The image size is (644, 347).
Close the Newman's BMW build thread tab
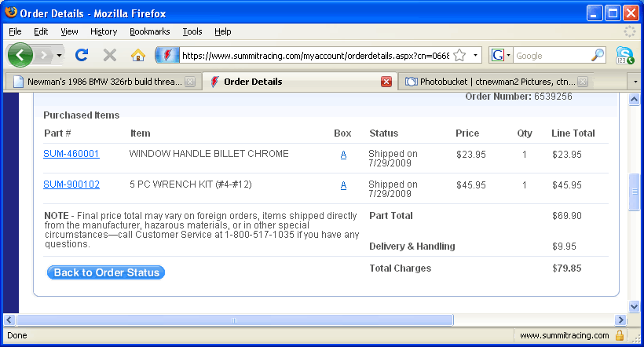[x=190, y=82]
